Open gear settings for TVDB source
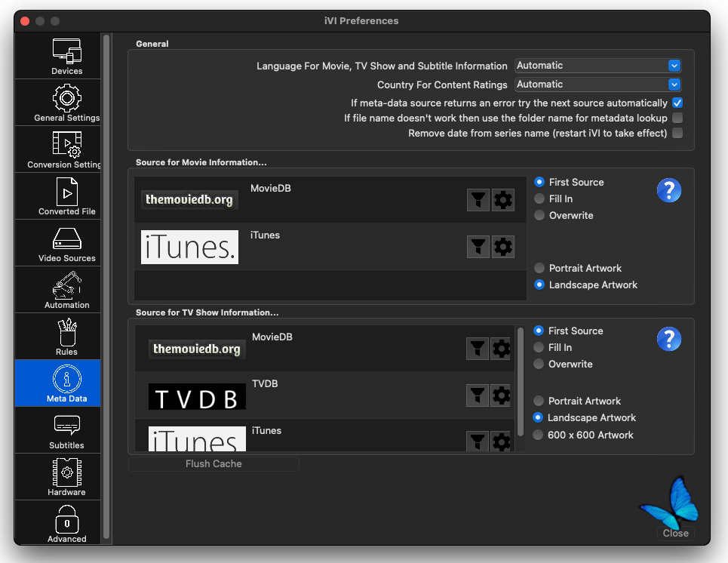The height and width of the screenshot is (563, 728). click(501, 395)
